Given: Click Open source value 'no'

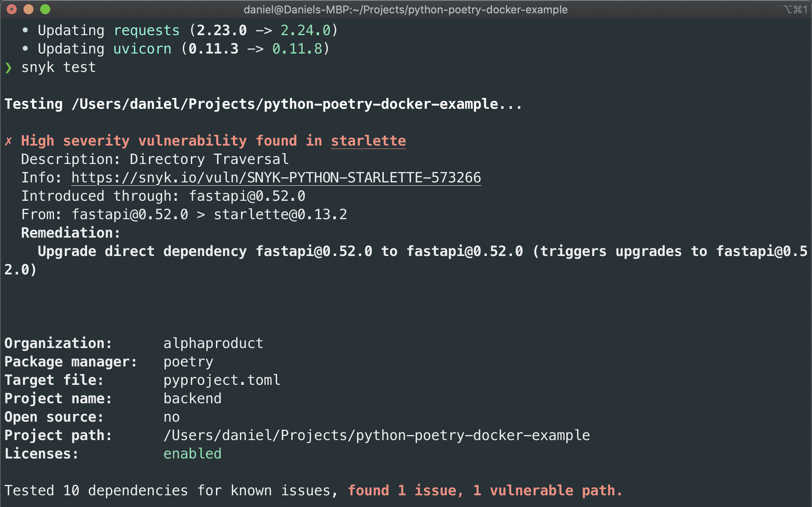Looking at the screenshot, I should point(172,417).
